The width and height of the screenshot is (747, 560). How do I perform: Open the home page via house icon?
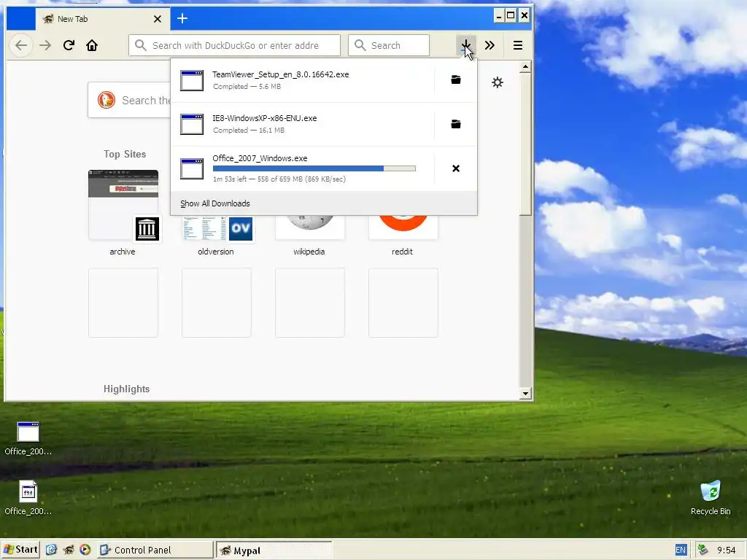coord(92,45)
